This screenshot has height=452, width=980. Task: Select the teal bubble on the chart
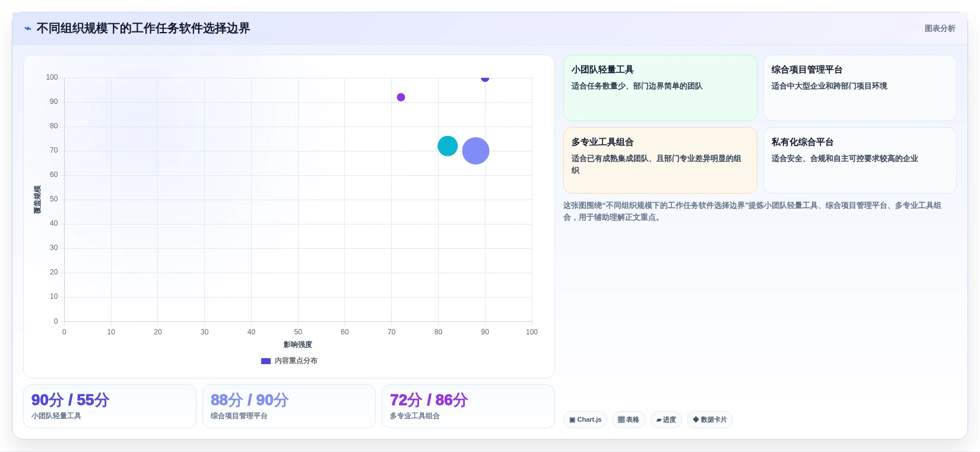448,146
